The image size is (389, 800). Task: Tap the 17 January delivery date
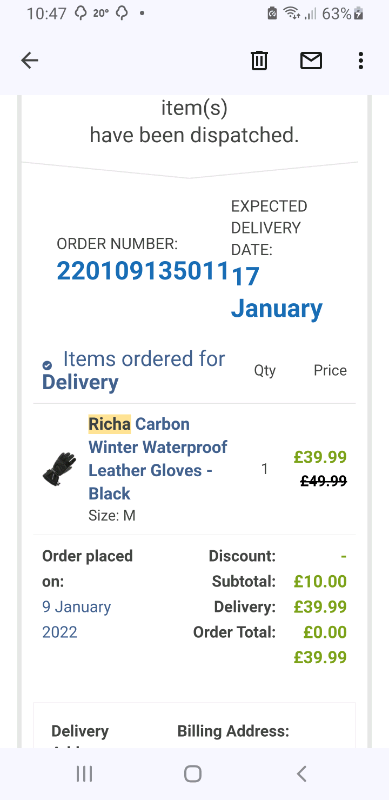(x=276, y=293)
